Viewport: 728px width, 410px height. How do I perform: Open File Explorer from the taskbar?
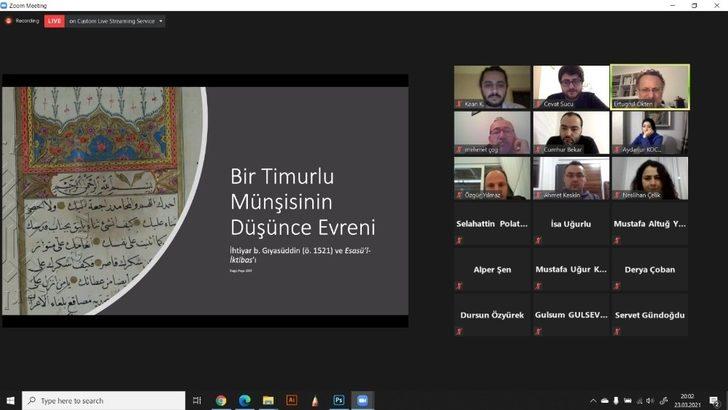tap(268, 400)
